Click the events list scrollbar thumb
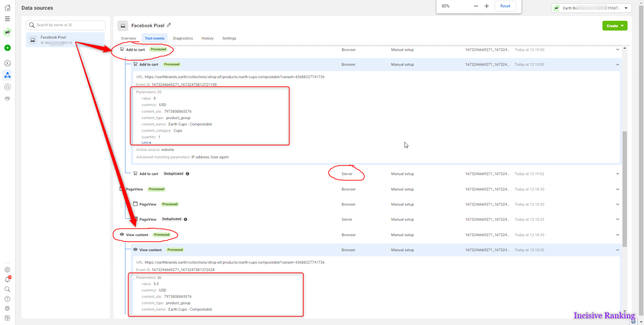The image size is (644, 325). [625, 189]
